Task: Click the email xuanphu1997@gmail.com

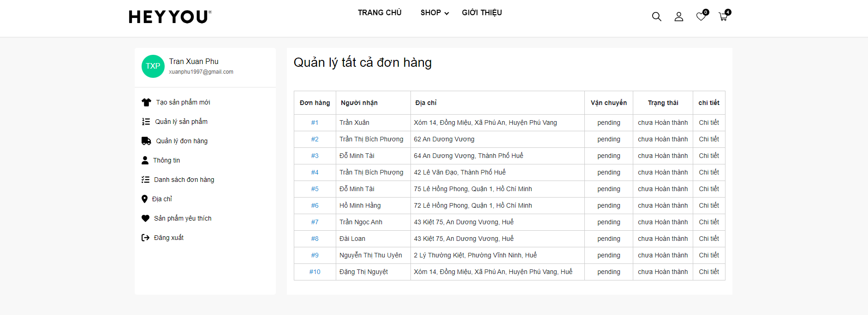Action: tap(201, 72)
